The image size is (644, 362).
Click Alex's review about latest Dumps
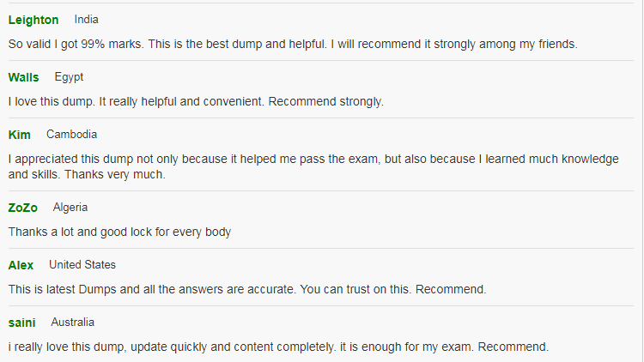247,289
